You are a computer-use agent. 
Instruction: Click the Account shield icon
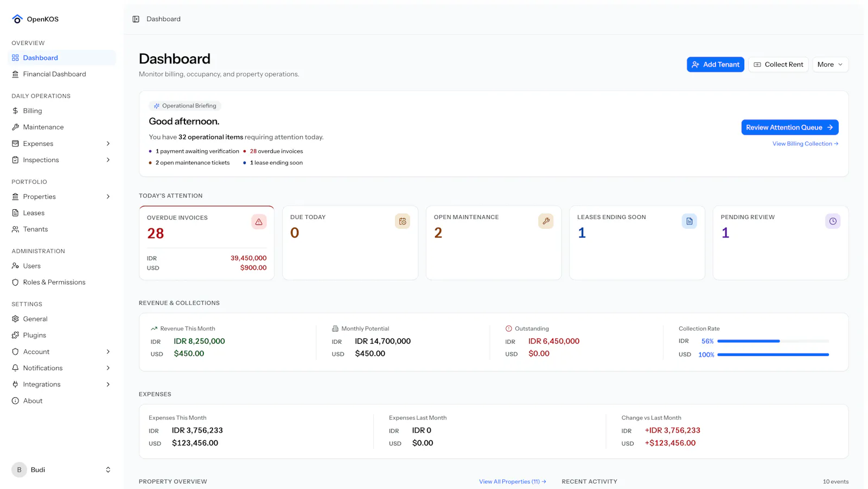coord(15,352)
